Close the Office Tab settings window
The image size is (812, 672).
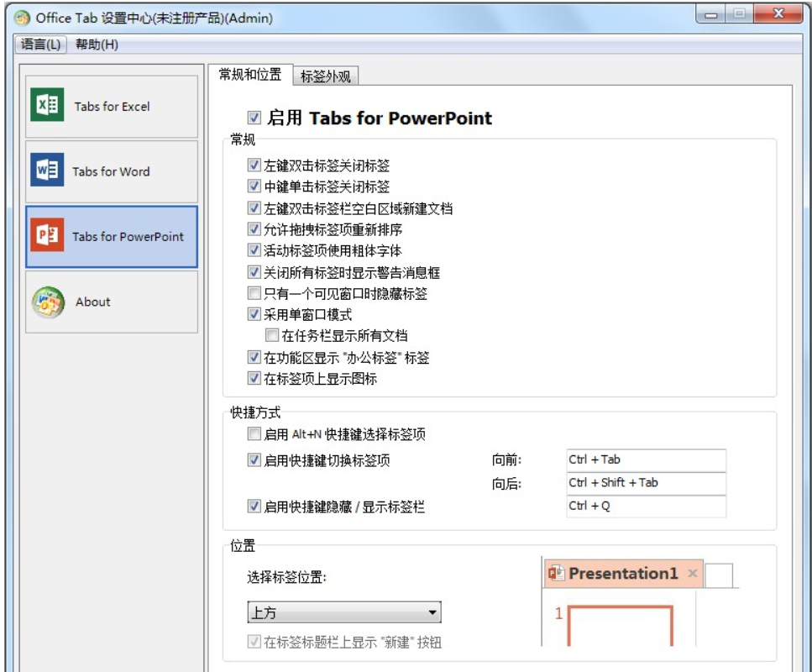pyautogui.click(x=778, y=14)
